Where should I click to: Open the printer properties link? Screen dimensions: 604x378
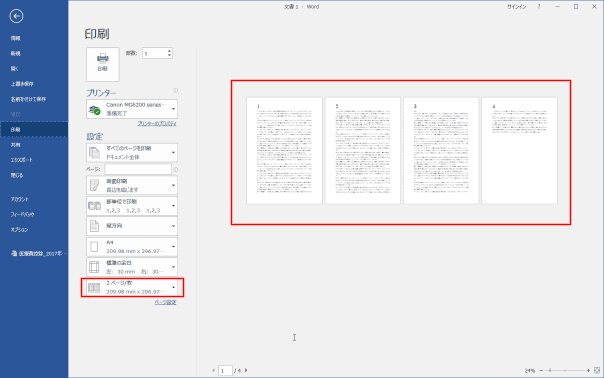click(x=157, y=124)
